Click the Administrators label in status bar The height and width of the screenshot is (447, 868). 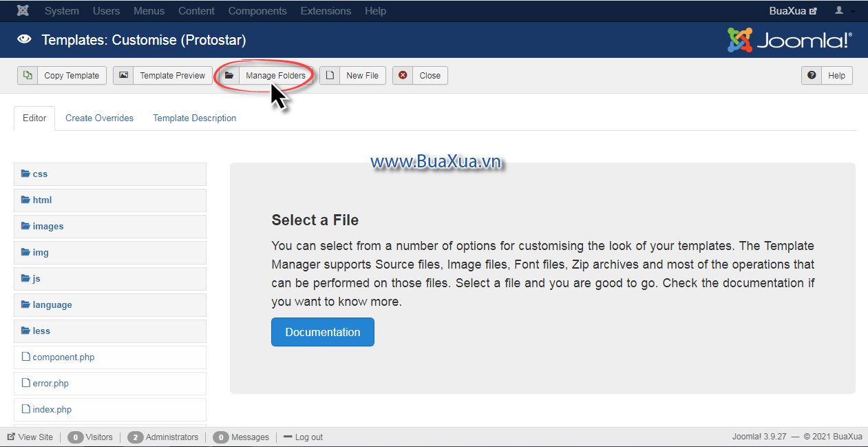pyautogui.click(x=172, y=437)
